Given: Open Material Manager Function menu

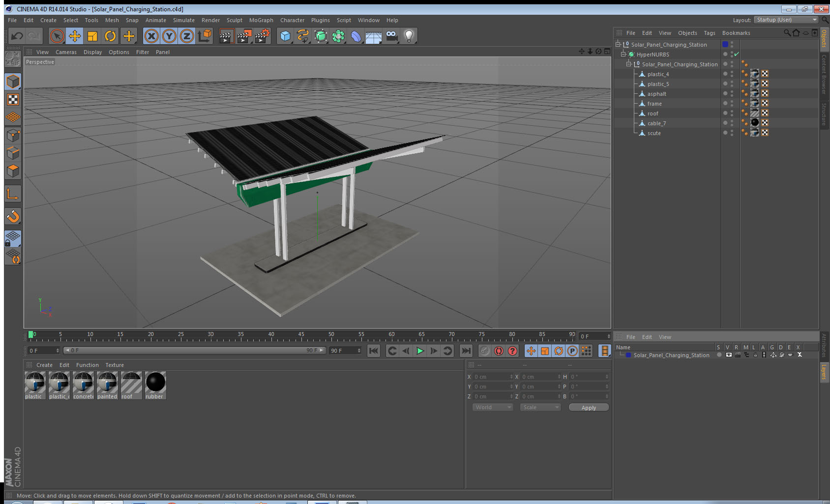Looking at the screenshot, I should [88, 365].
